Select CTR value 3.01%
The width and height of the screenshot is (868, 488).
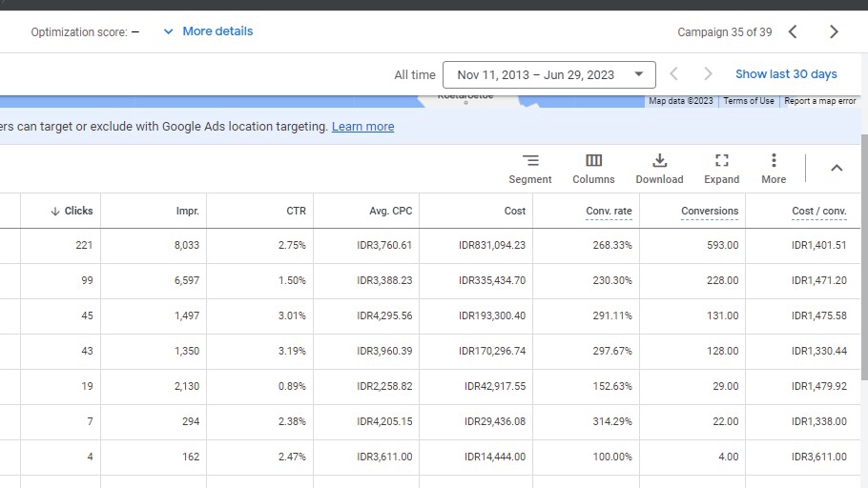tap(292, 315)
